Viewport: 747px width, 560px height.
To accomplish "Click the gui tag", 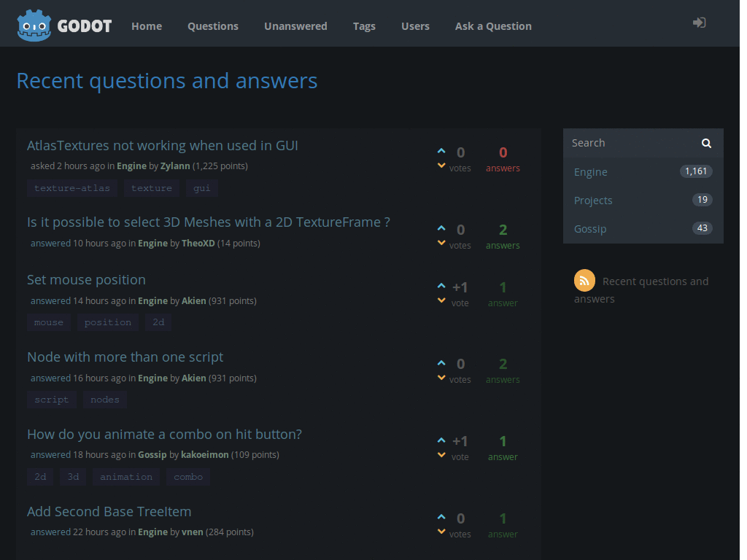I will click(201, 188).
